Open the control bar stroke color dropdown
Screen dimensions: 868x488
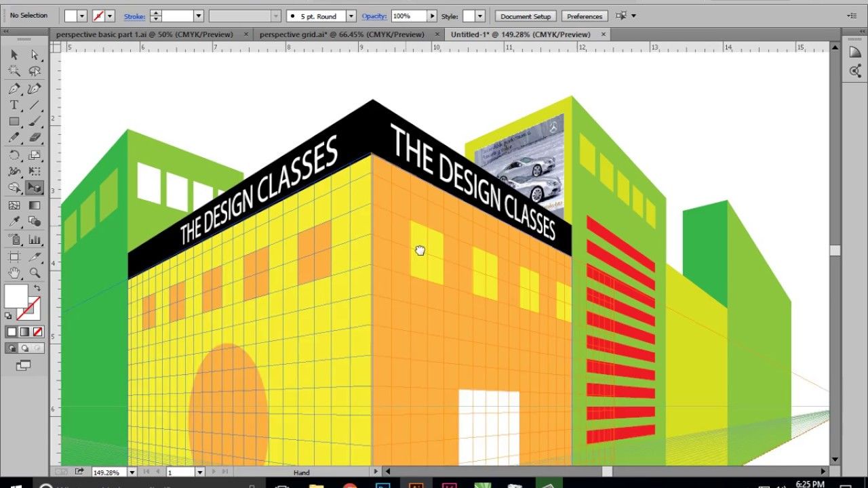tap(110, 16)
